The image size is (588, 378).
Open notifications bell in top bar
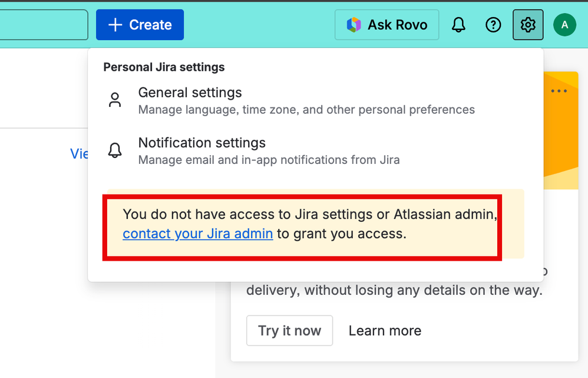pyautogui.click(x=458, y=25)
